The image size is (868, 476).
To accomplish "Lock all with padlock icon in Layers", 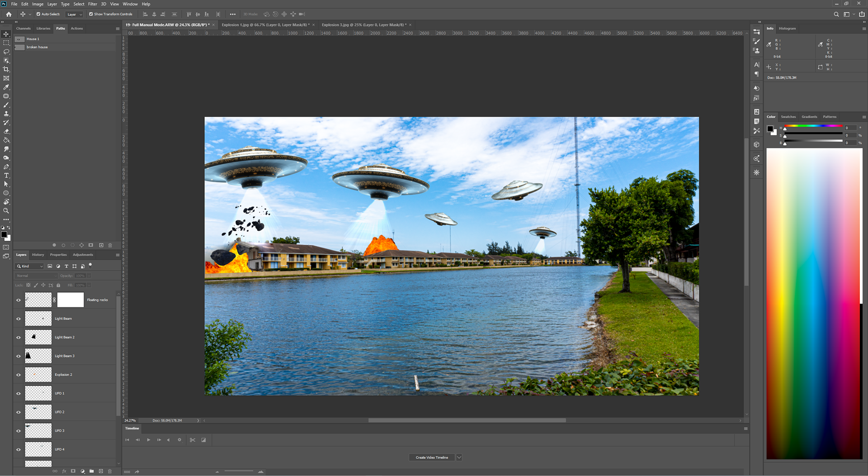I will [58, 285].
